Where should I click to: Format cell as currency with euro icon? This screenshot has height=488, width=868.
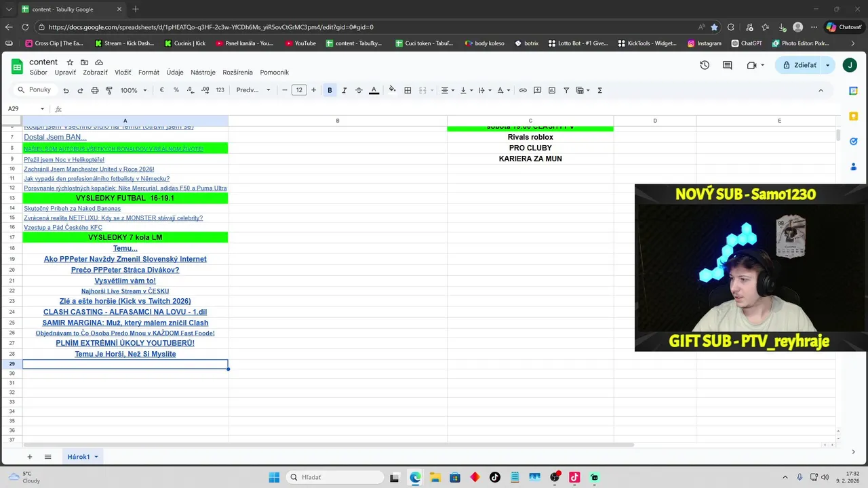[x=161, y=90]
